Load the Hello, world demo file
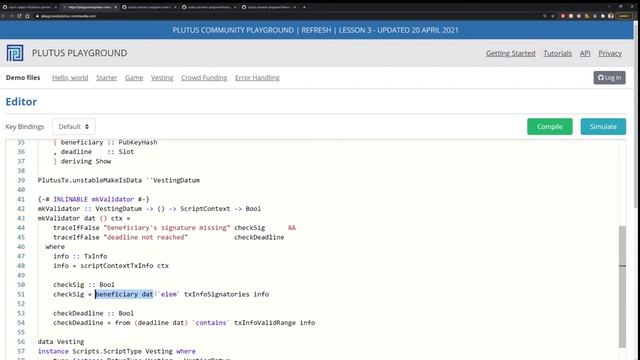This screenshot has width=640, height=360. (70, 78)
